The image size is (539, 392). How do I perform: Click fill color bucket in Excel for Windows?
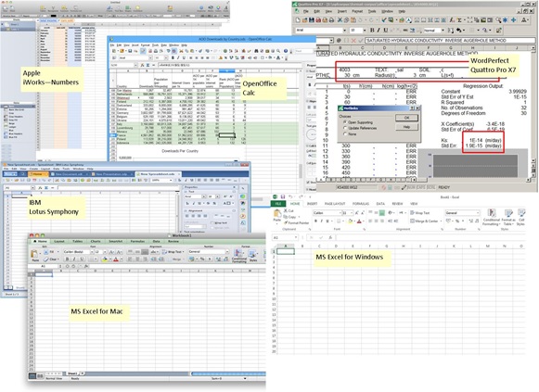351,221
